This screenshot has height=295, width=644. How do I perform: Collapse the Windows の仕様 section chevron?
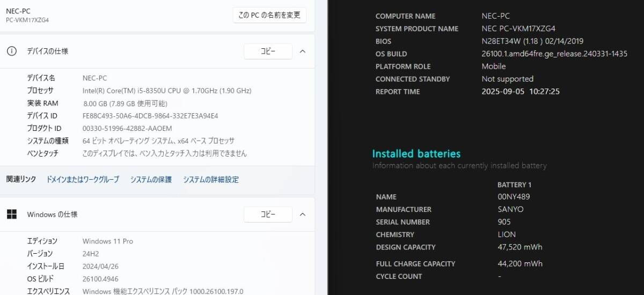tap(302, 215)
